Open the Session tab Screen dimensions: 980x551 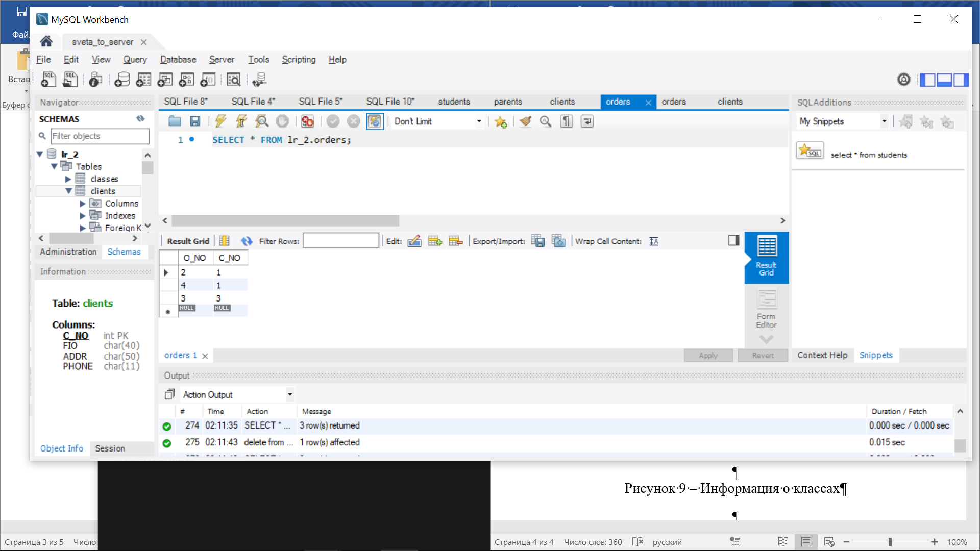pos(110,448)
